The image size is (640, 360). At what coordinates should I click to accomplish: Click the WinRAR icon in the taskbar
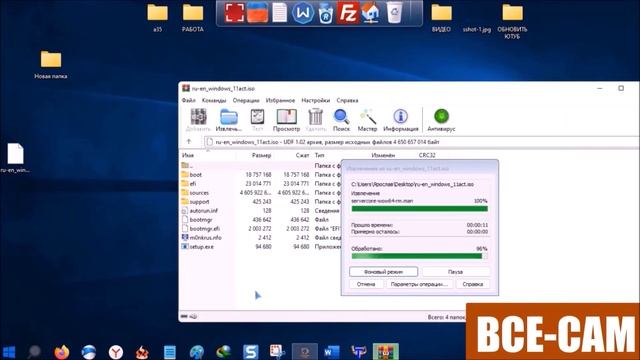pos(385,351)
